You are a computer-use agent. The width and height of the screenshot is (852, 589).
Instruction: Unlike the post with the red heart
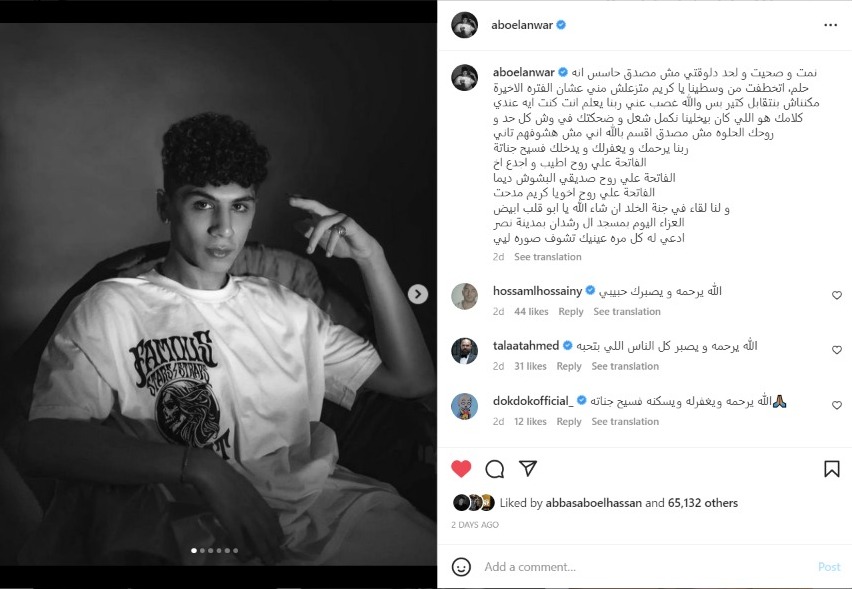pos(461,468)
